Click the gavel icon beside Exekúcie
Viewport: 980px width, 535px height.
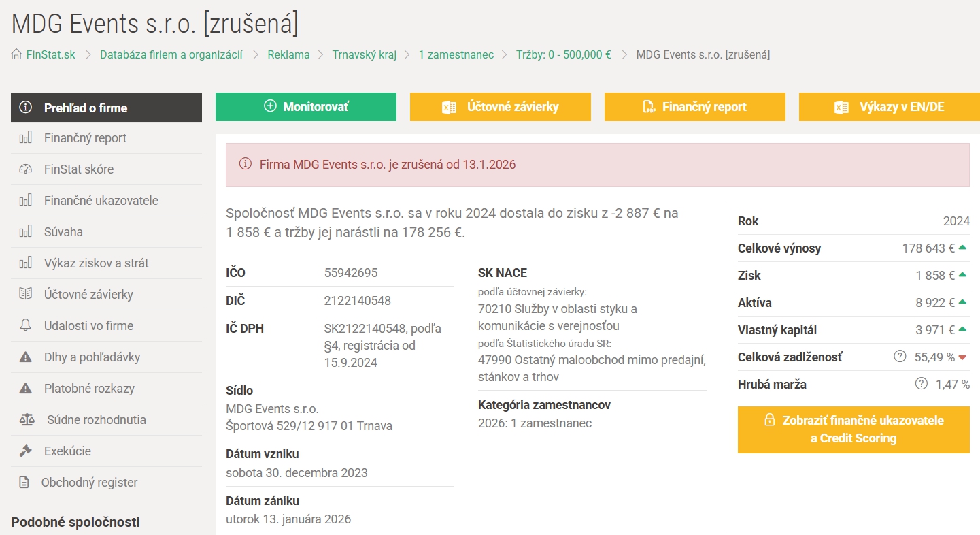(x=27, y=451)
